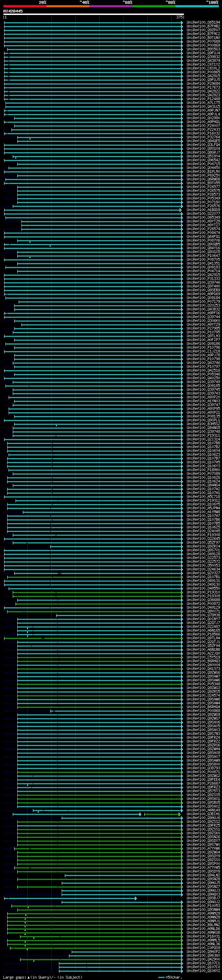The height and width of the screenshot is (980, 222).
Task: Click the UniRef100_P32764 label
Action: pos(203,137)
